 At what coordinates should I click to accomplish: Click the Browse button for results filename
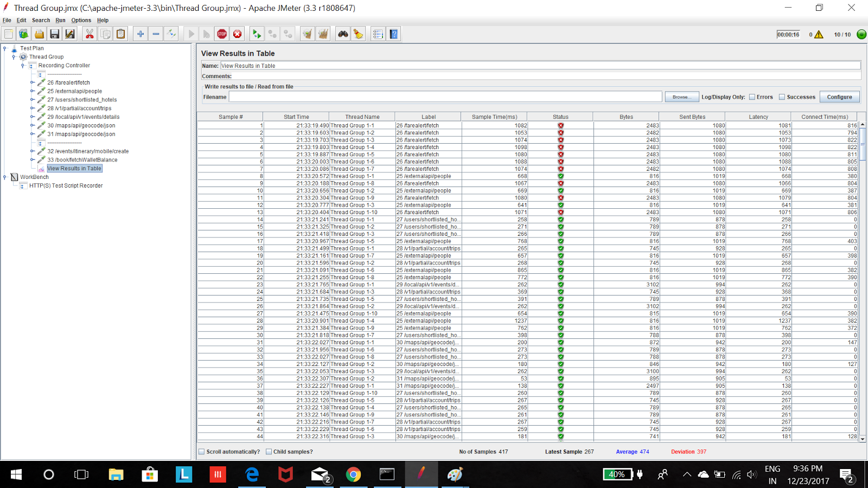pyautogui.click(x=681, y=97)
